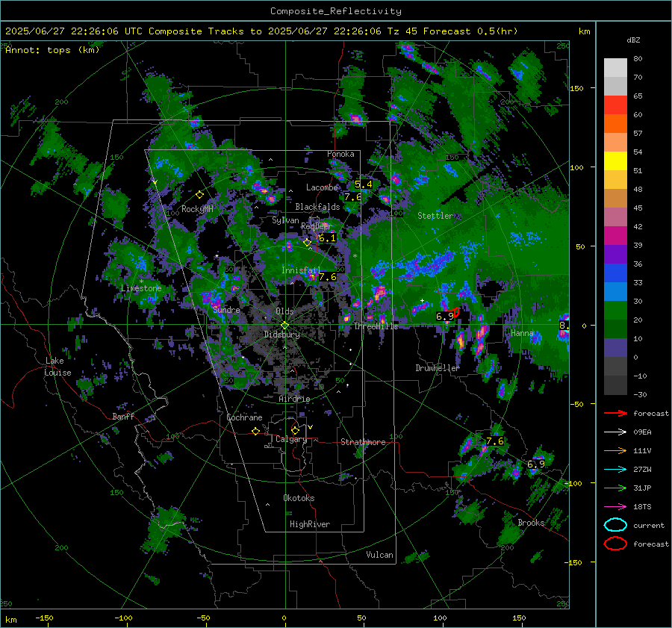Click the 'Banff' town label
Screen dimensions: 672x628
[x=123, y=417]
